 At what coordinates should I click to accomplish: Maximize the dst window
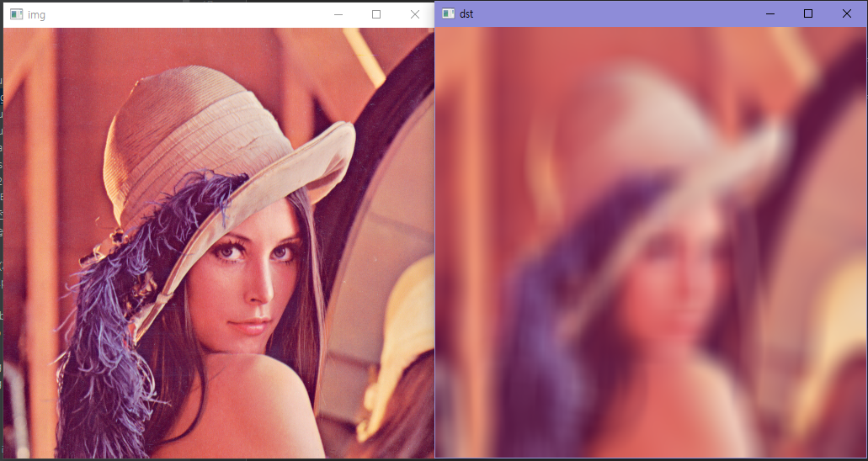808,13
